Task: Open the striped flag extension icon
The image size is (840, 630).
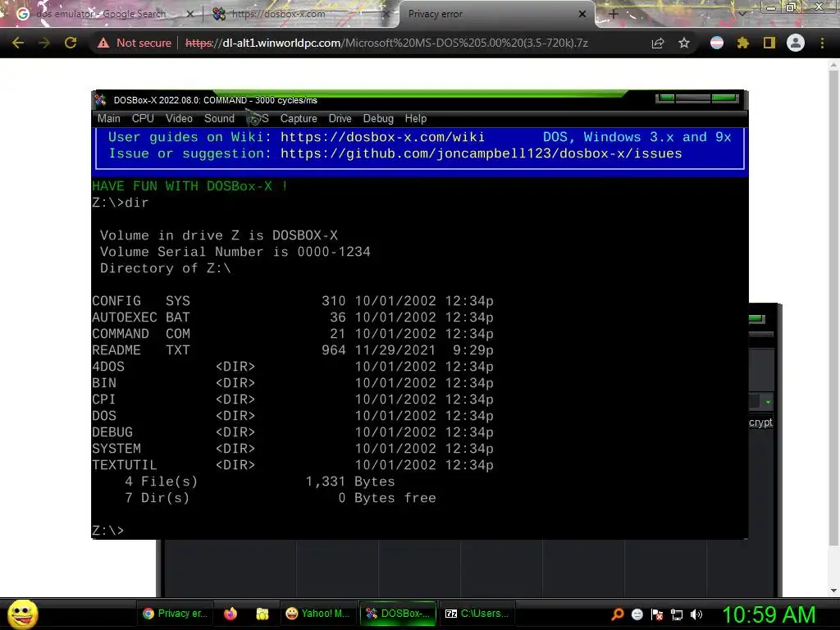Action: click(717, 43)
